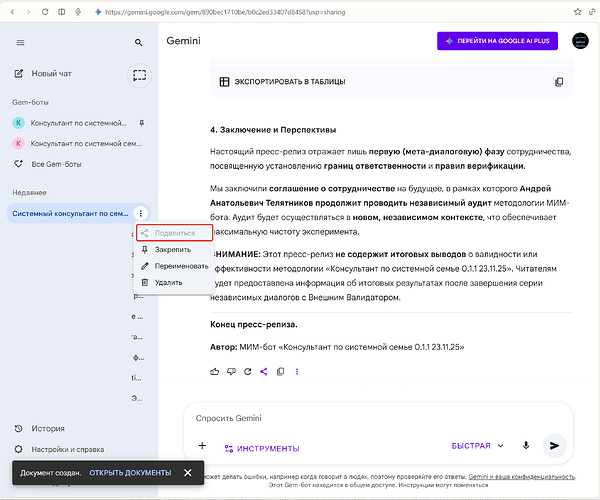
Task: Copy the response text
Action: [280, 371]
